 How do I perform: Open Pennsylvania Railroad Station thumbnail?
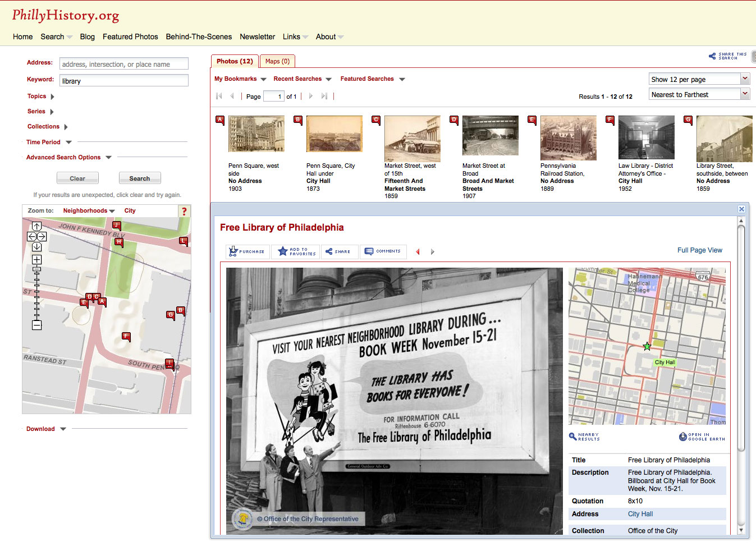(568, 138)
